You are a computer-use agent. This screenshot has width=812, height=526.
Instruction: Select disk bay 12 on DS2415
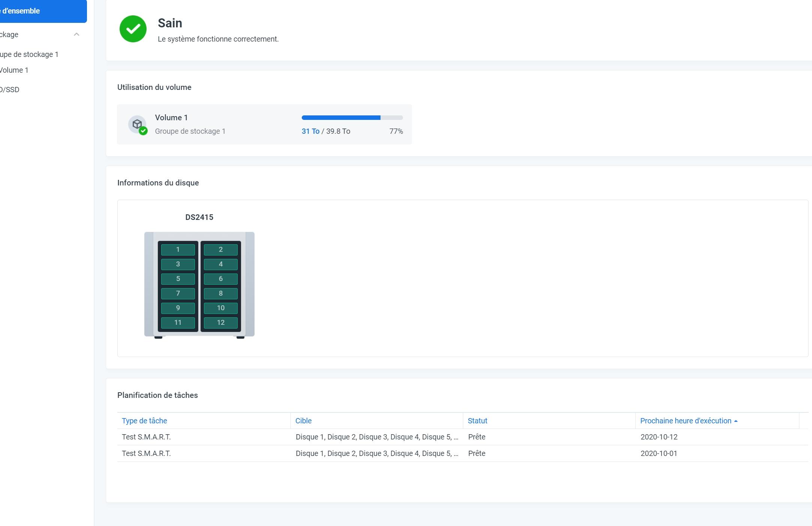click(220, 323)
